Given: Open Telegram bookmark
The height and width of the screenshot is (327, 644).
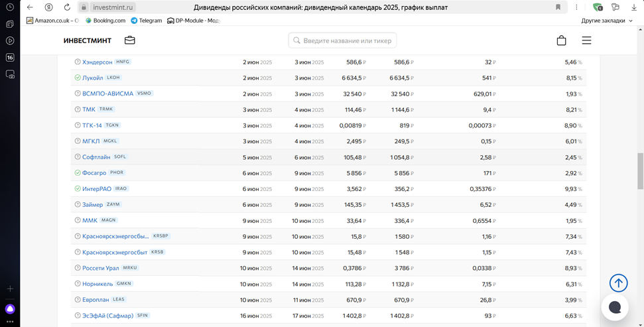Looking at the screenshot, I should [147, 21].
